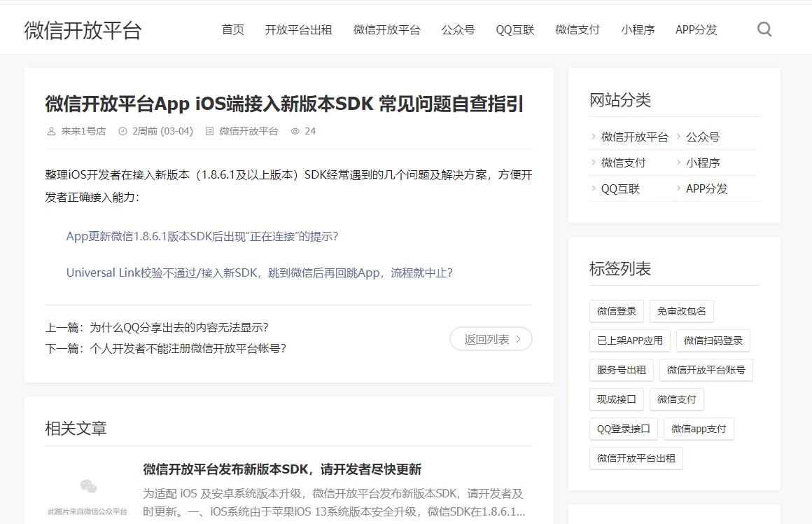Select tag 微信扫码登录
812x524 pixels.
(x=713, y=340)
